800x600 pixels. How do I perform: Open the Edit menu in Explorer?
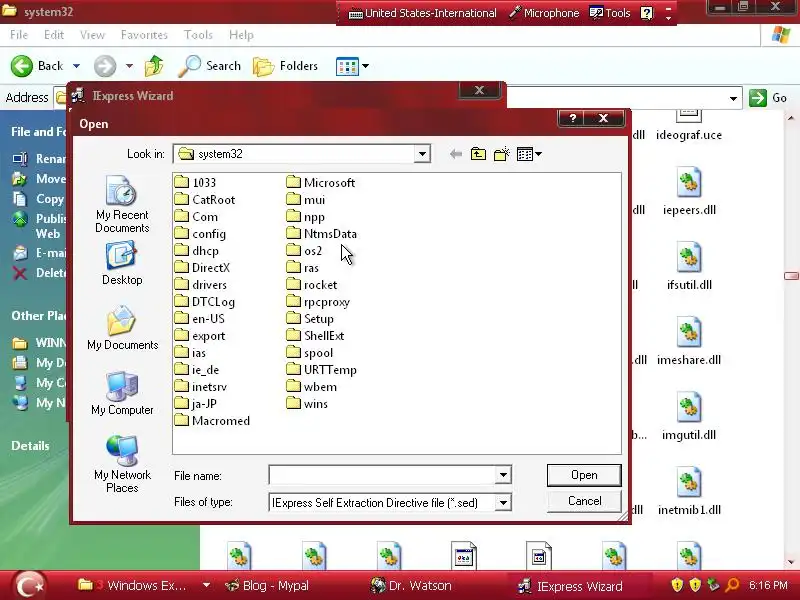tap(54, 35)
